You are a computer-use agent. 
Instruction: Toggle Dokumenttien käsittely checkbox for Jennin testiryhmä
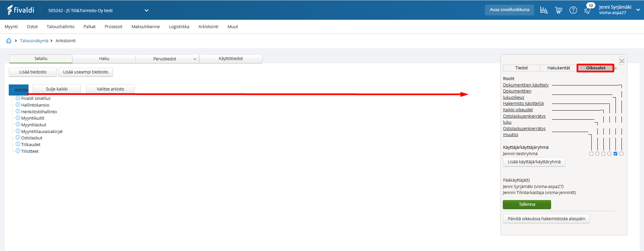(622, 154)
